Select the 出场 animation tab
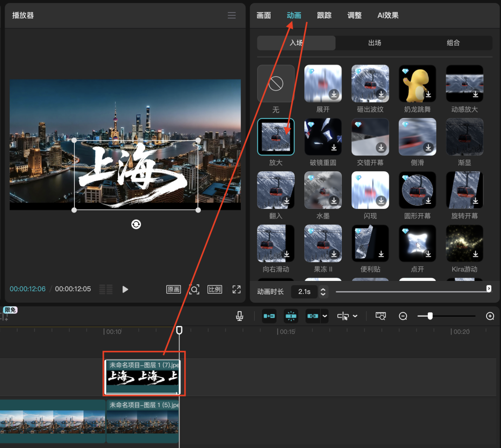The height and width of the screenshot is (448, 501). coord(374,43)
